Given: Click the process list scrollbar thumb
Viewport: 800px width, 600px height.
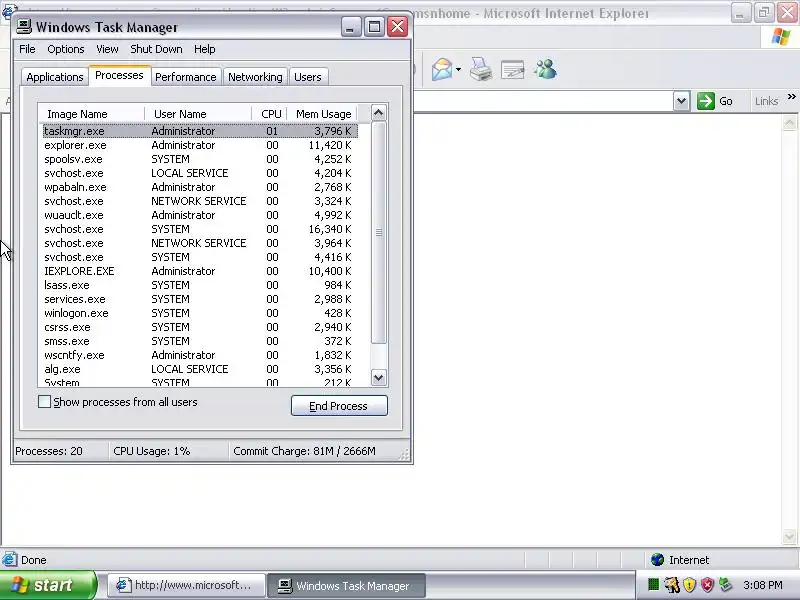Looking at the screenshot, I should [x=378, y=232].
